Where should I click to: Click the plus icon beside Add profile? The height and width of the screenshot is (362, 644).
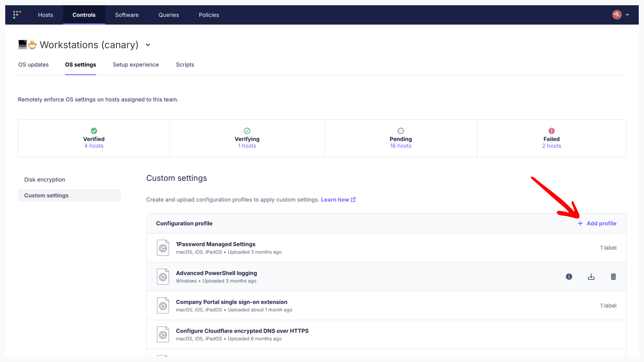click(580, 224)
